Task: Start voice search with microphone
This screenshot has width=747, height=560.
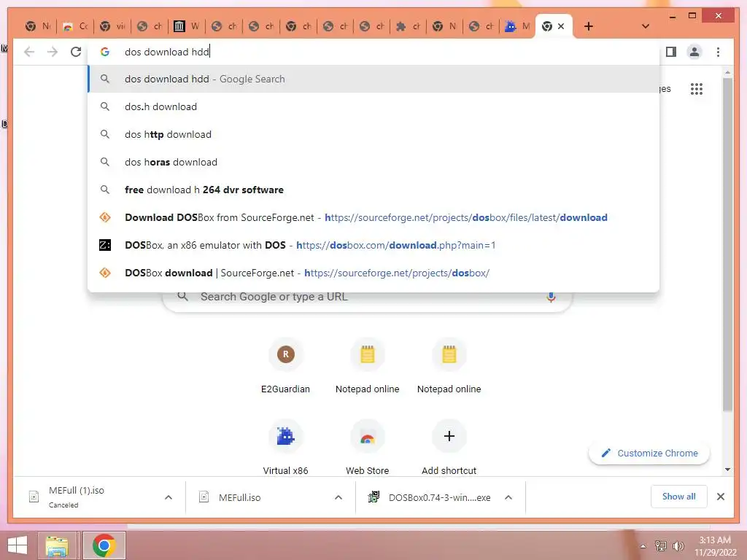Action: (x=551, y=297)
